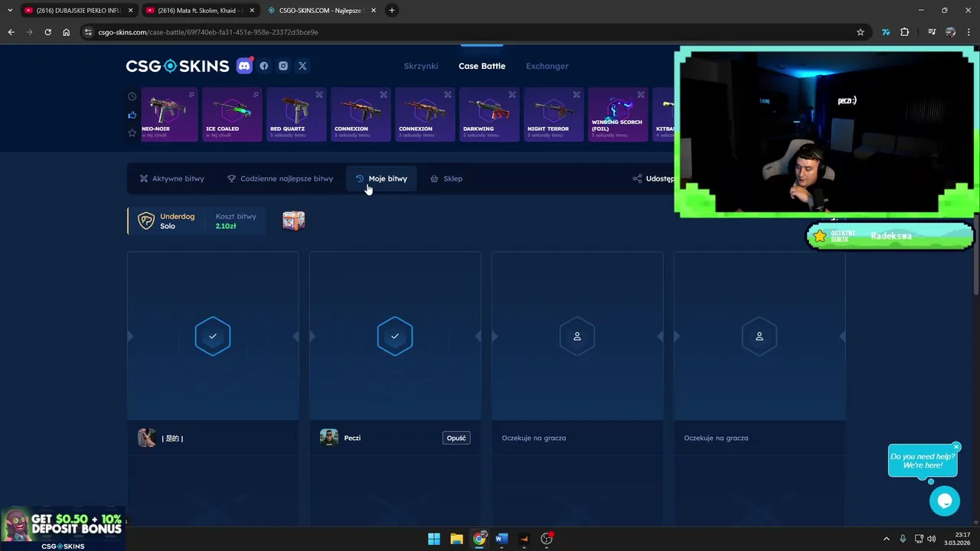The width and height of the screenshot is (980, 551).
Task: Open the Skrzynki navigation item
Action: 421,66
